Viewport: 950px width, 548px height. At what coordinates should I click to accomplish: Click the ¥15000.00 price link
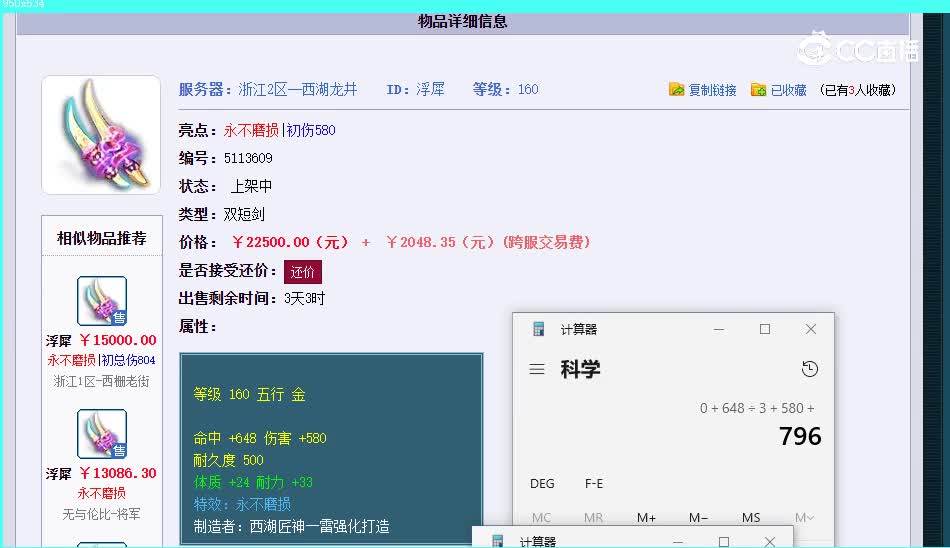pyautogui.click(x=118, y=340)
